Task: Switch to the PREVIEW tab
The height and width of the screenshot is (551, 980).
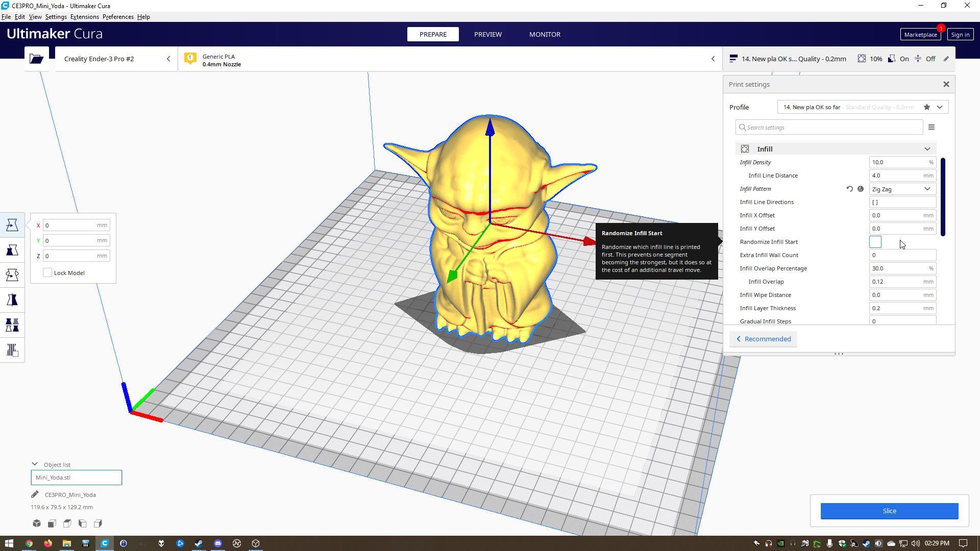Action: [x=487, y=34]
